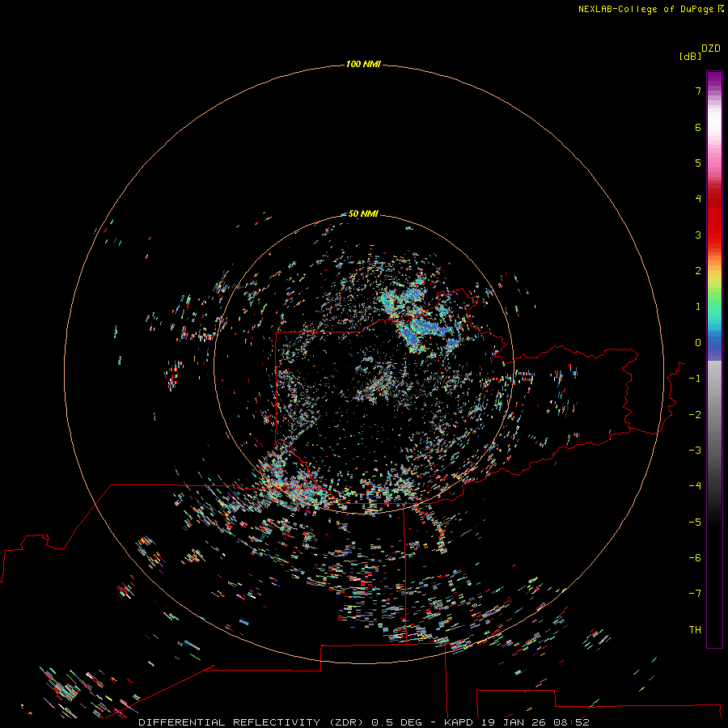The height and width of the screenshot is (728, 728).
Task: Click the 4 value on color scale
Action: [x=698, y=199]
